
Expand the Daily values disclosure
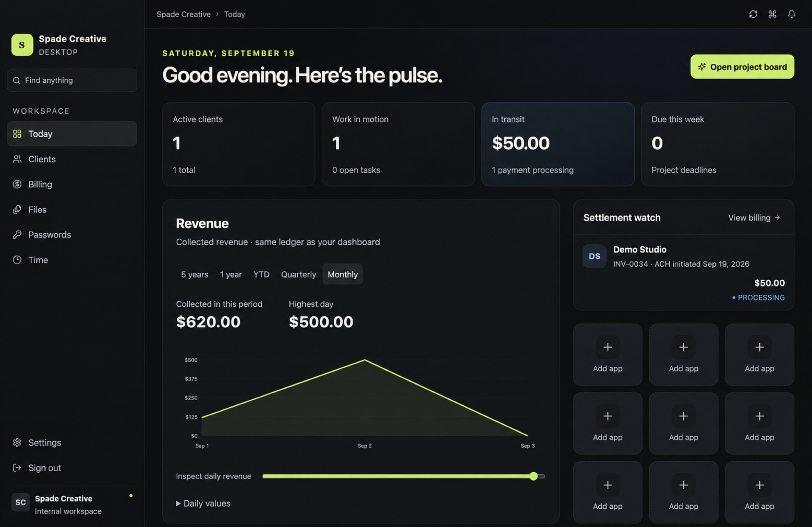[203, 503]
